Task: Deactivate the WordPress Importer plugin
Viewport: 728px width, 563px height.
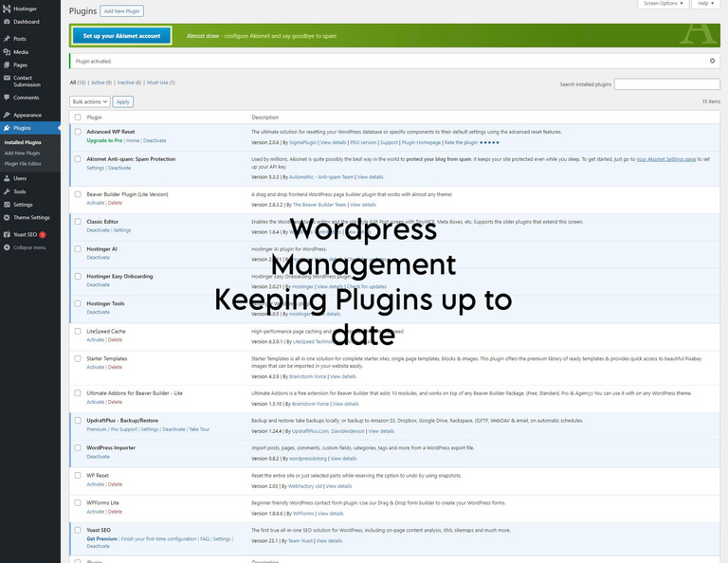Action: coord(98,457)
